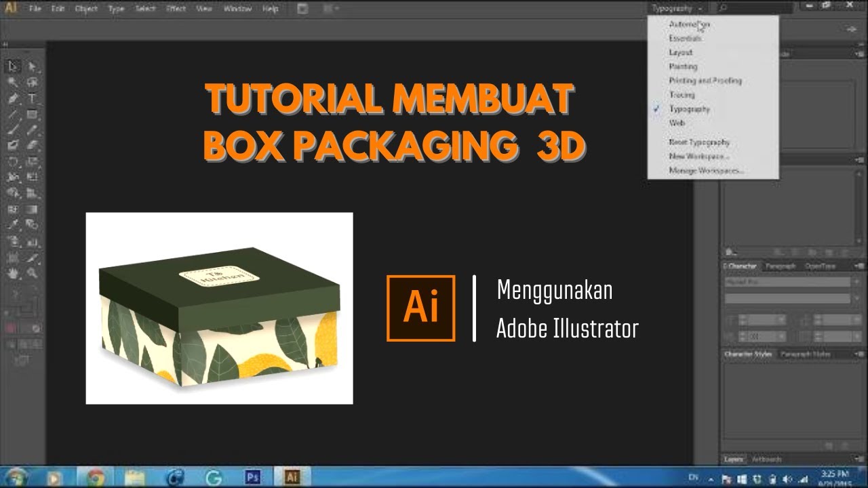Image resolution: width=868 pixels, height=488 pixels.
Task: Select the Mesh tool
Action: 13,209
